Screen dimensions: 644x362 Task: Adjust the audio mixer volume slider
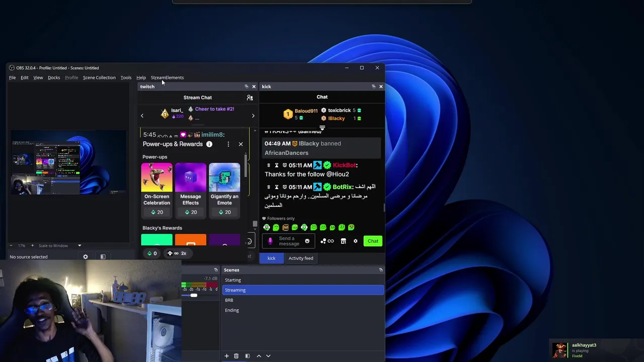tap(194, 295)
